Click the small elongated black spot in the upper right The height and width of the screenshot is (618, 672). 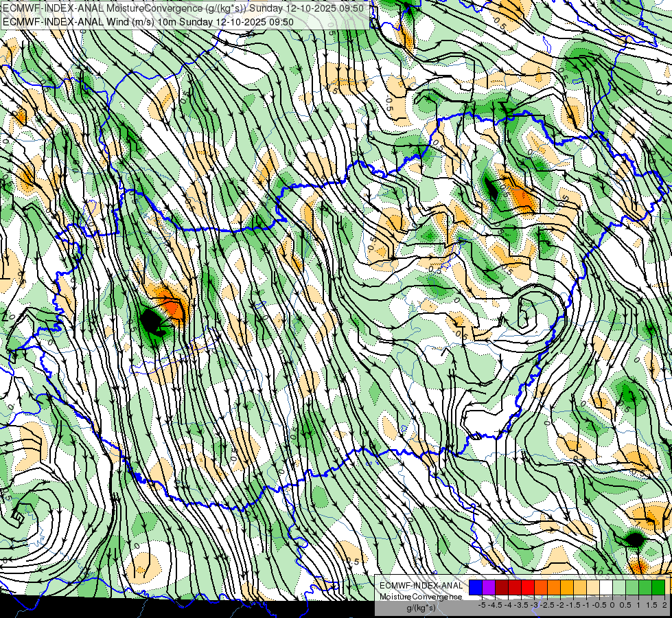[x=491, y=189]
